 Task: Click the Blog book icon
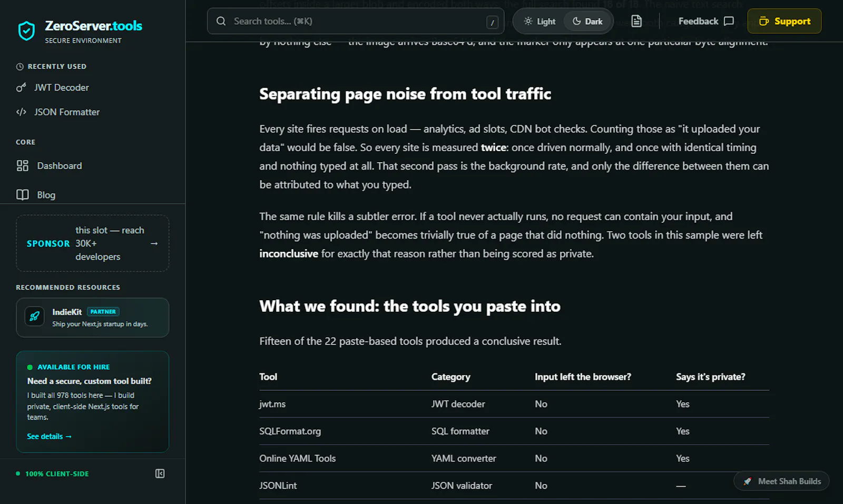(x=22, y=195)
